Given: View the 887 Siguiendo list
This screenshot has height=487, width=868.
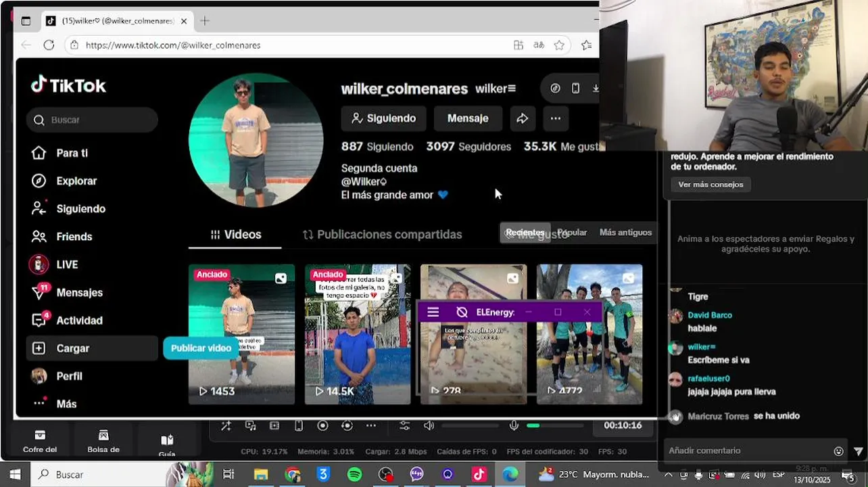Looking at the screenshot, I should coord(377,147).
